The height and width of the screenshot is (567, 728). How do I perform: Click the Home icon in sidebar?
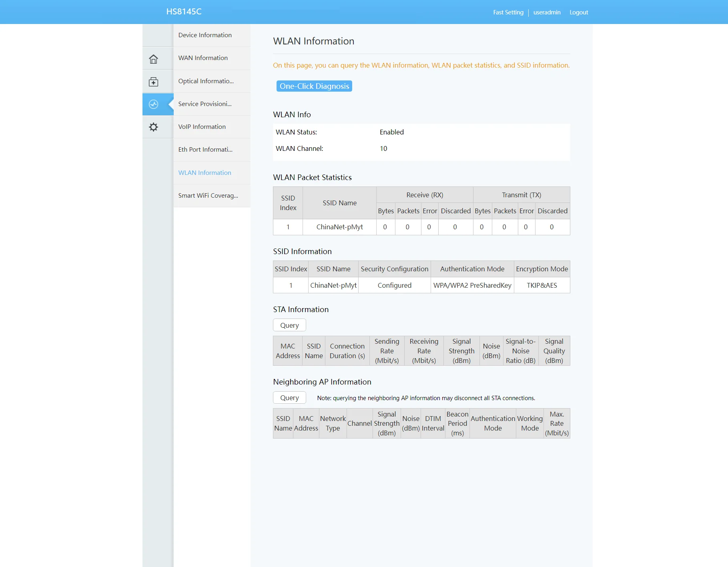[154, 59]
